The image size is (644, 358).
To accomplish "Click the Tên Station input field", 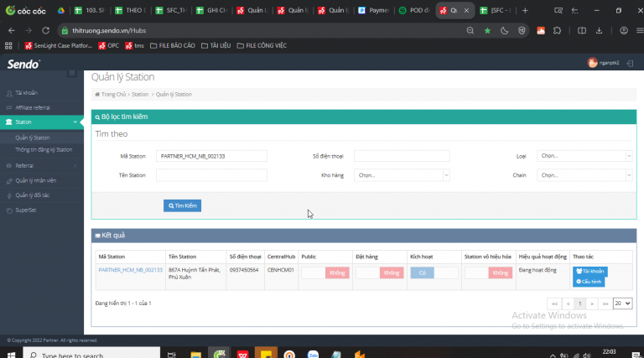I will coord(211,175).
